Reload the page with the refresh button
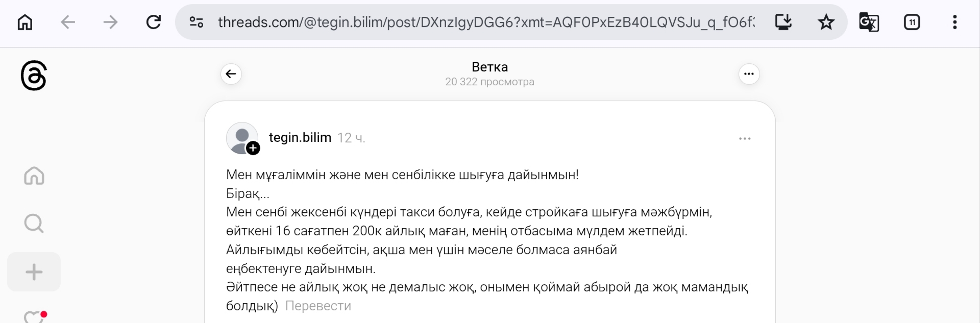Screen dimensions: 980x323 pos(154,22)
